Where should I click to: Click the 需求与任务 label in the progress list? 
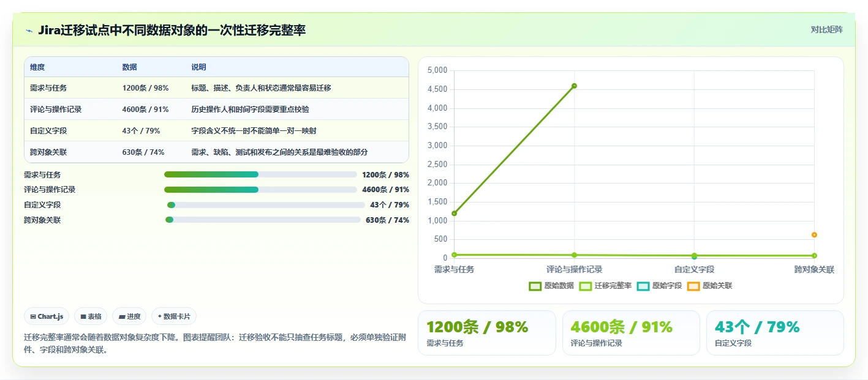42,174
